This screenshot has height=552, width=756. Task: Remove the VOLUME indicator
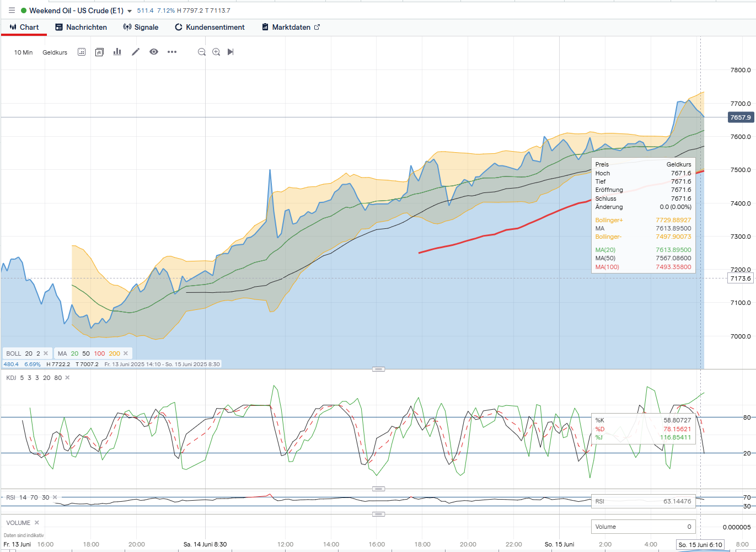[37, 523]
